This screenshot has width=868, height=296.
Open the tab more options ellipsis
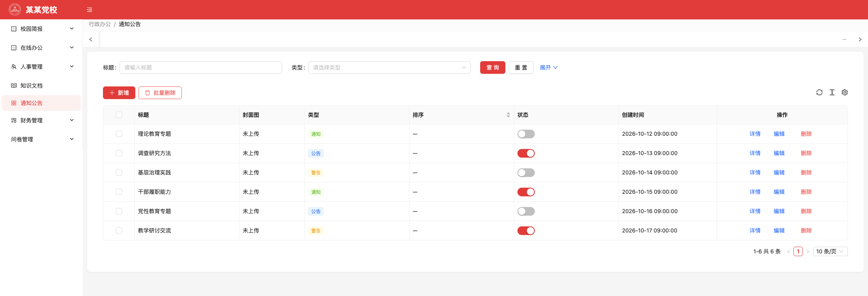pyautogui.click(x=844, y=39)
